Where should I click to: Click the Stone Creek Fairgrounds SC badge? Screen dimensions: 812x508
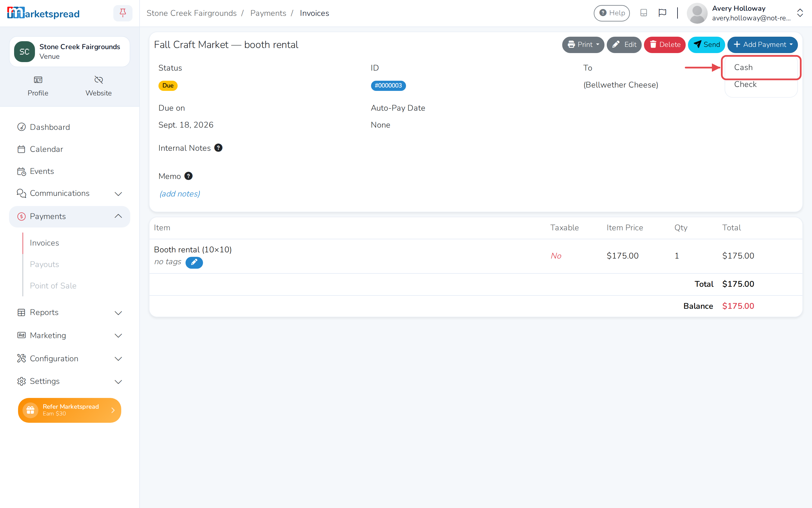pos(25,52)
